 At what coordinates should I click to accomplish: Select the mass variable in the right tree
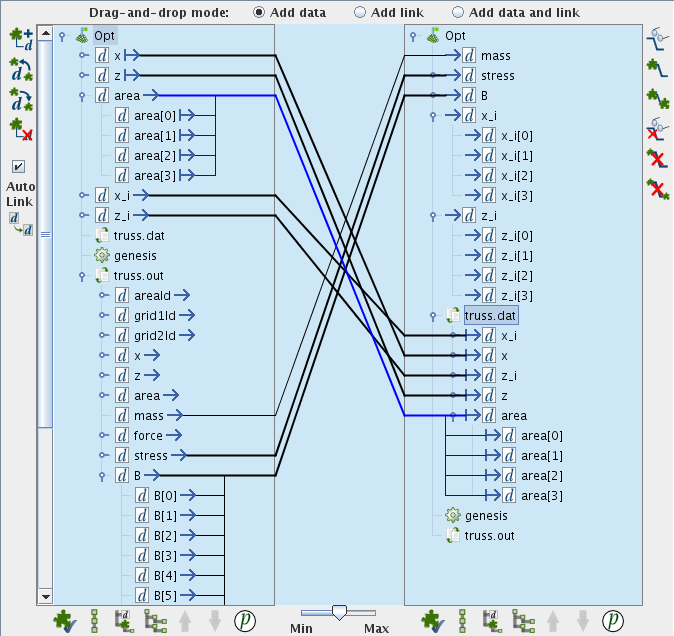495,56
